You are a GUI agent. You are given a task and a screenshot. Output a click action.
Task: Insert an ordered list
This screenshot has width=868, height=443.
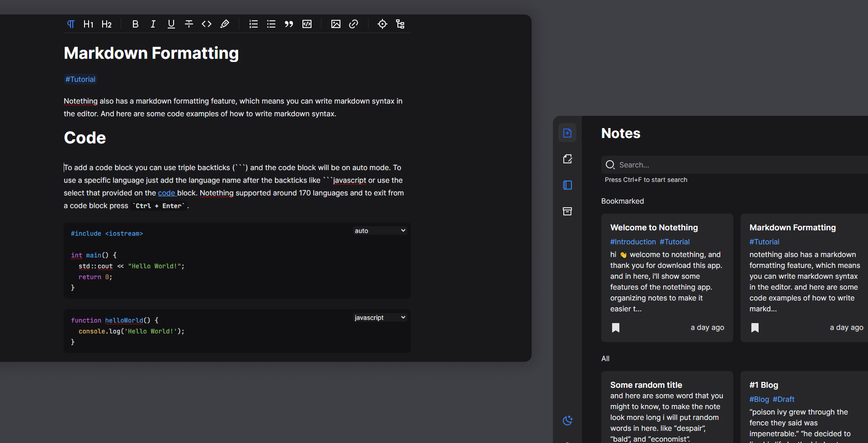(x=254, y=24)
